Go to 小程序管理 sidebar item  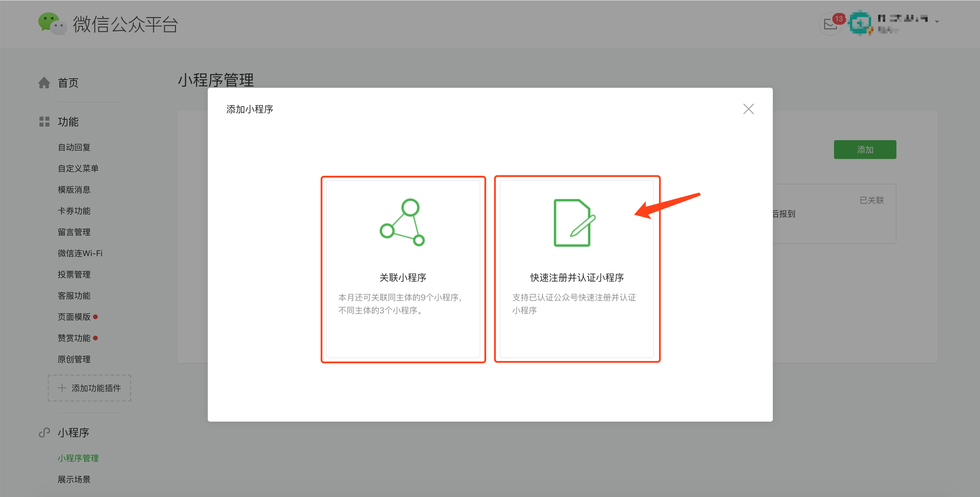(78, 458)
